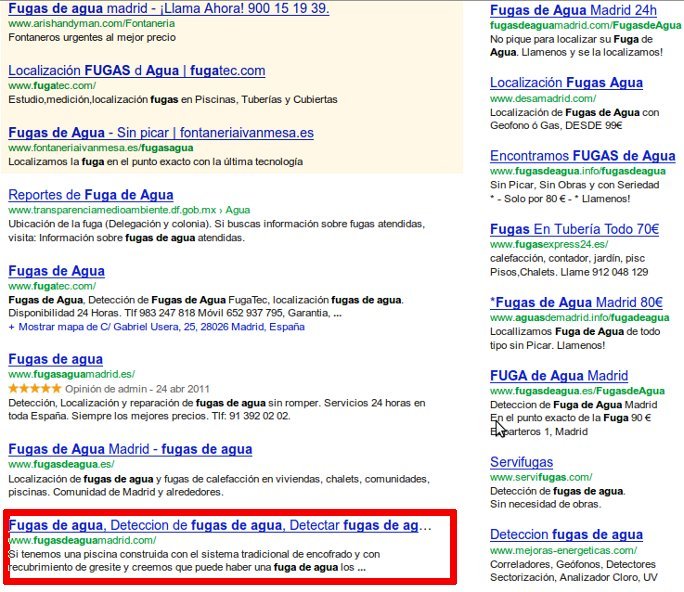Click www.fugasdeagua.info/fugasdeagua URL

578,171
